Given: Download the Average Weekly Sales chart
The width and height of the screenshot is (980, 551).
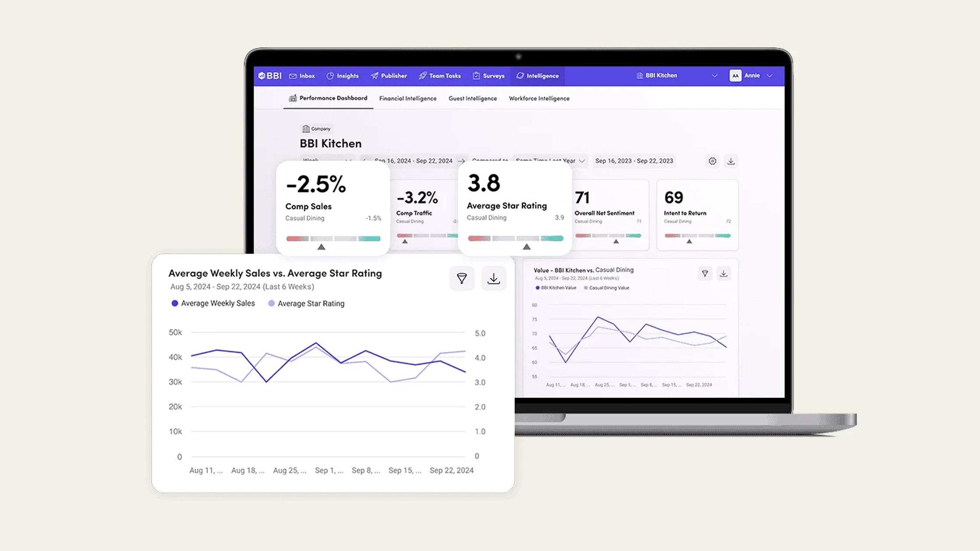Looking at the screenshot, I should (494, 279).
